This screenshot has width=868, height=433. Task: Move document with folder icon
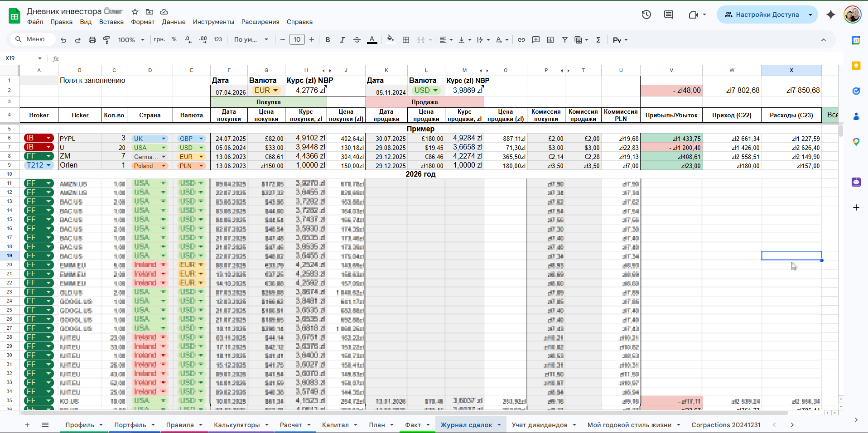pos(149,12)
